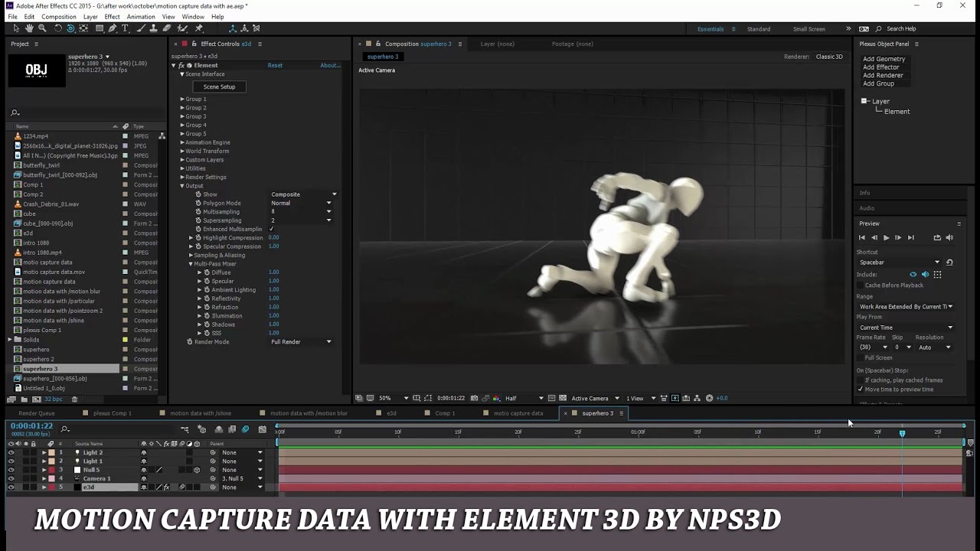The width and height of the screenshot is (980, 551).
Task: Click Add Effector in Plexus panel
Action: (x=880, y=67)
